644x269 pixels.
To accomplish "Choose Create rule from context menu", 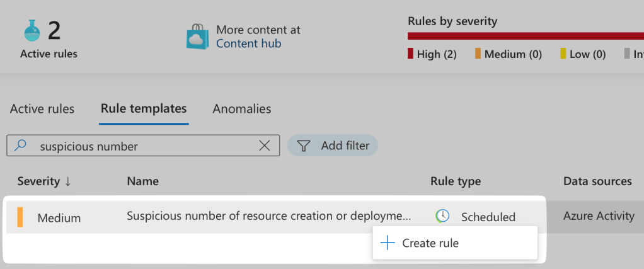I will coord(430,243).
